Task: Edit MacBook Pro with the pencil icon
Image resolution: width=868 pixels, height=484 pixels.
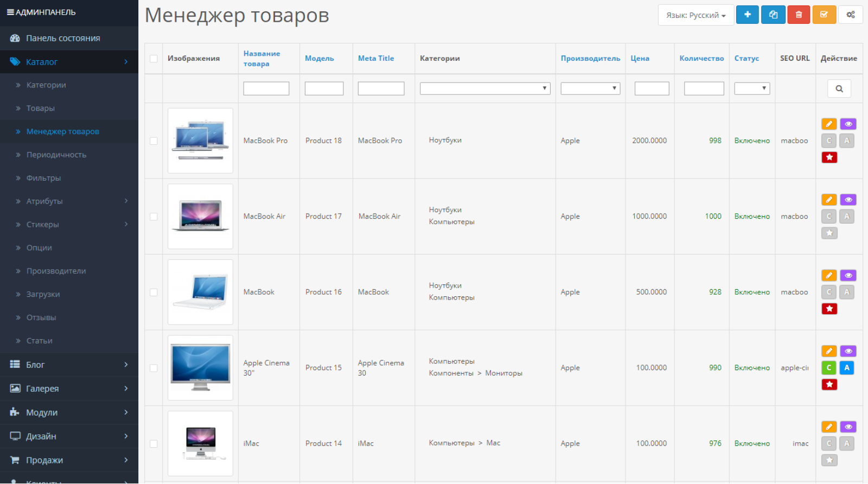Action: 829,124
